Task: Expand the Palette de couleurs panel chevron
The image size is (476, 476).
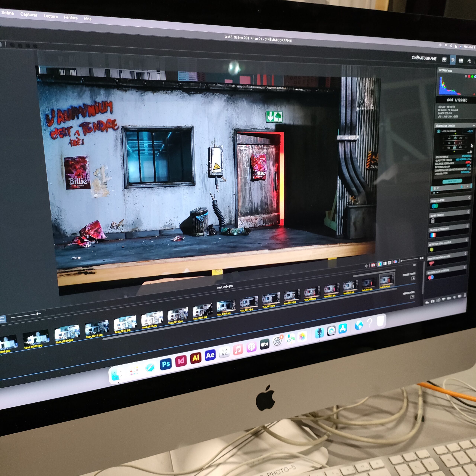Action: [467, 226]
